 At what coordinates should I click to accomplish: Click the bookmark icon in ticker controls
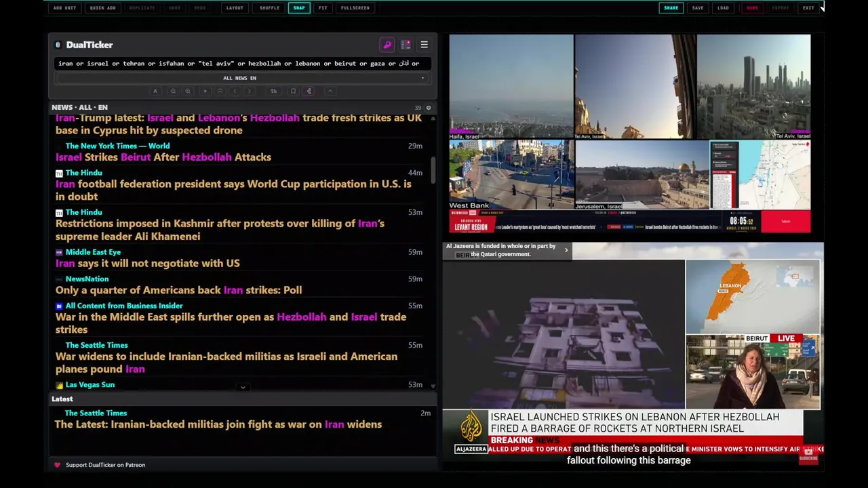(x=293, y=91)
